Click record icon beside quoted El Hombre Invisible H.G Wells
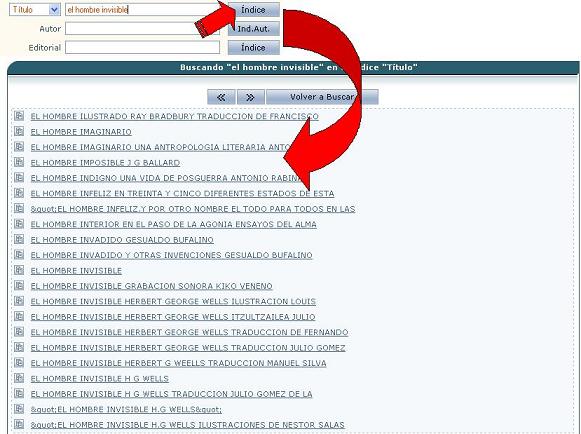581x434 pixels. tap(19, 408)
